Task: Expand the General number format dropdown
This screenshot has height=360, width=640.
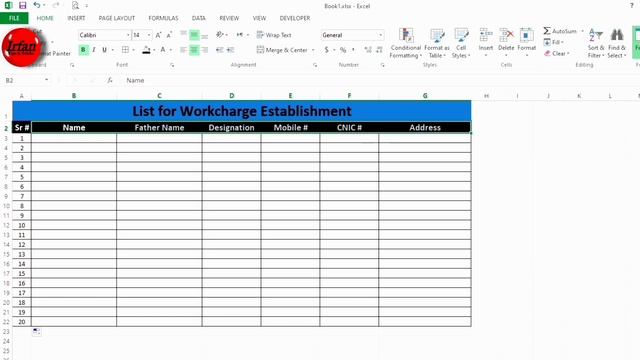Action: coord(380,35)
